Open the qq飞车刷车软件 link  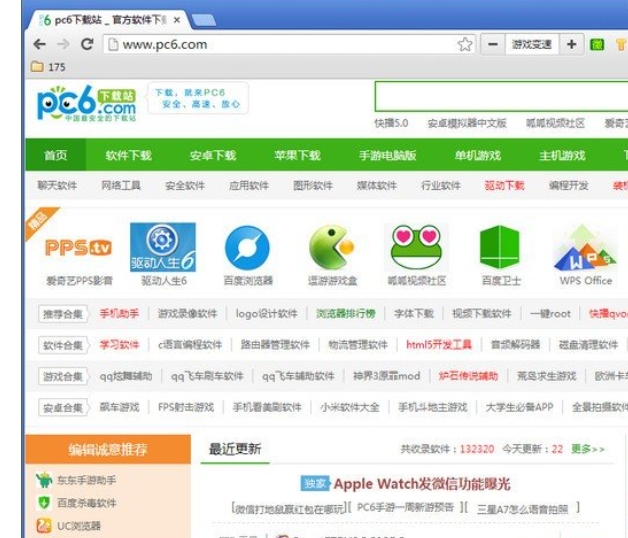pos(207,376)
